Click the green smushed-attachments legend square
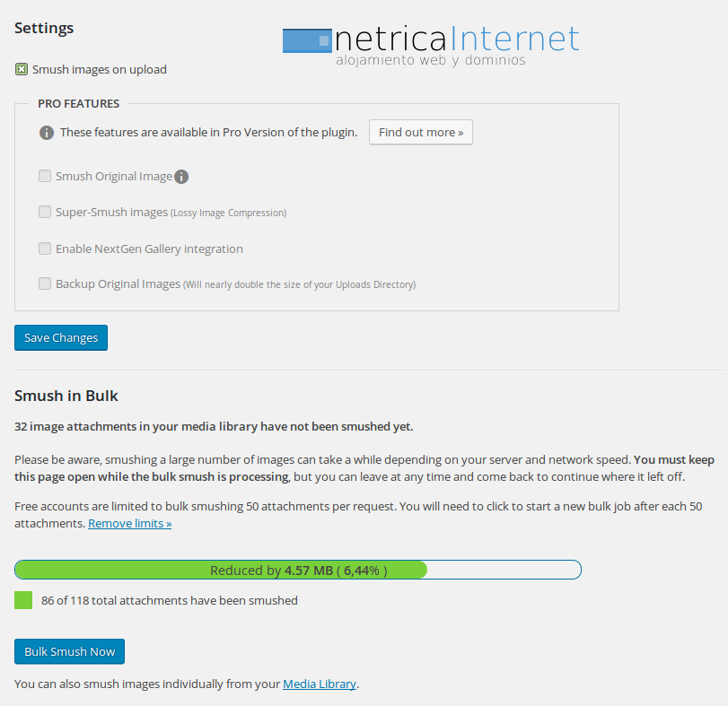 (x=23, y=600)
